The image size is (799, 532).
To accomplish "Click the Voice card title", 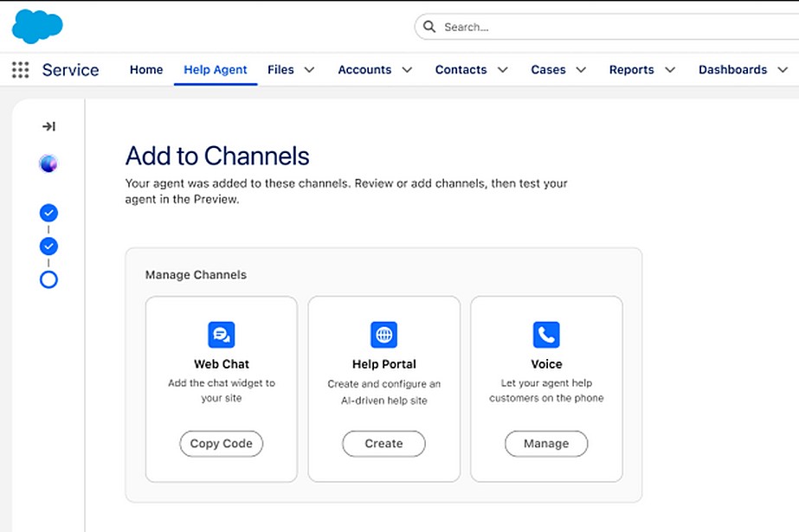I will pyautogui.click(x=546, y=364).
